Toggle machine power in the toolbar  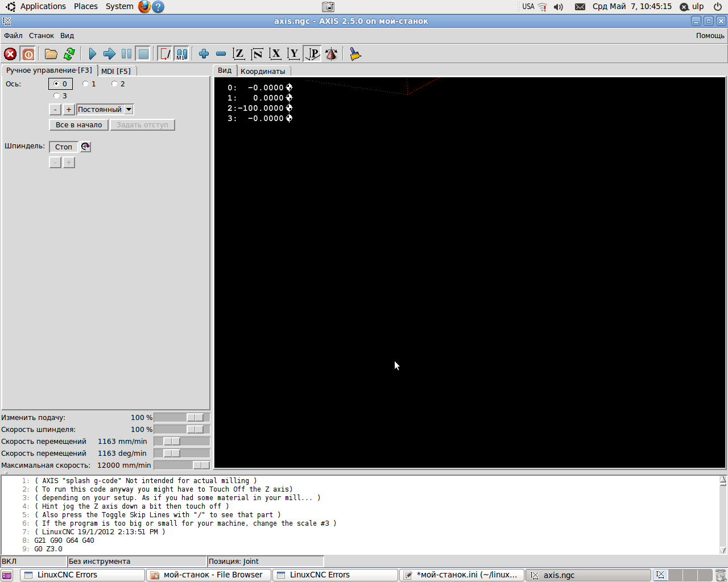pos(28,54)
